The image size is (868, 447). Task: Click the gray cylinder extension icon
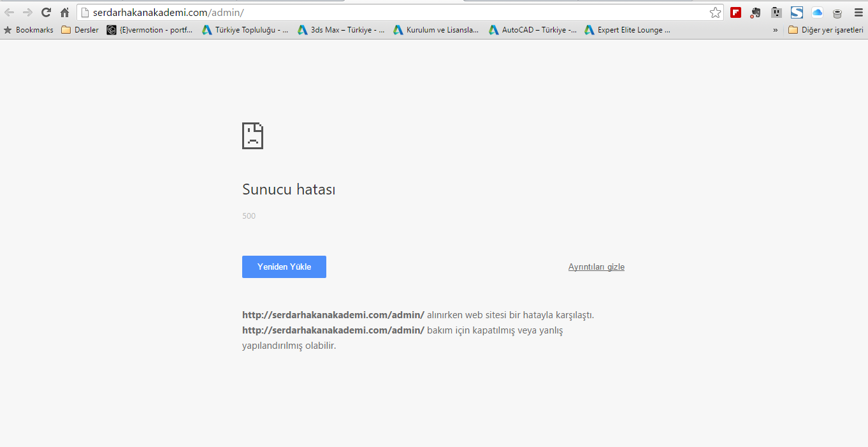[x=837, y=13]
